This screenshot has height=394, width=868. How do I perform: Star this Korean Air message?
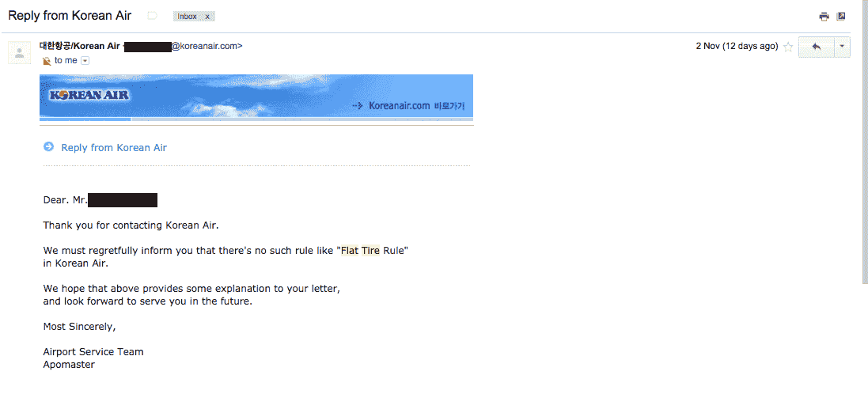coord(788,47)
